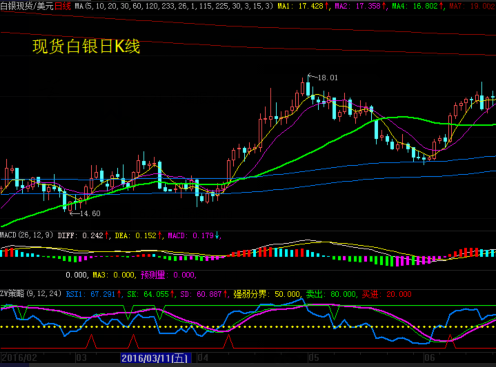Open the MA parameter settings in the header
The image size is (496, 367).
pyautogui.click(x=174, y=6)
